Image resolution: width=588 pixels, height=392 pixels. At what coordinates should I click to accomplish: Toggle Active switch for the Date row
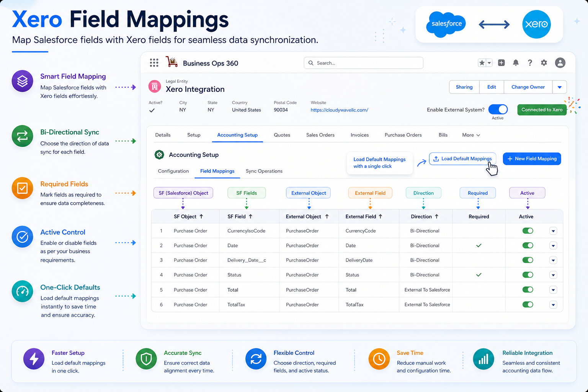click(x=528, y=245)
